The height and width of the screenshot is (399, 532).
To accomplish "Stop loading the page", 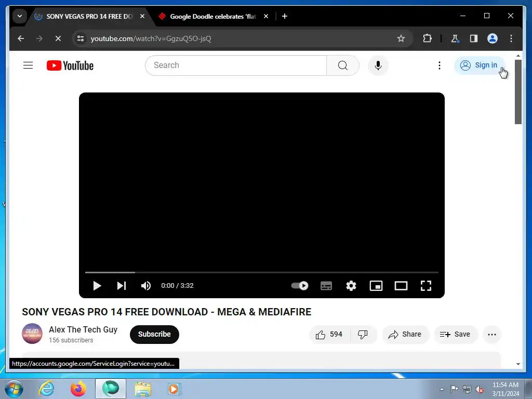I will coord(58,38).
